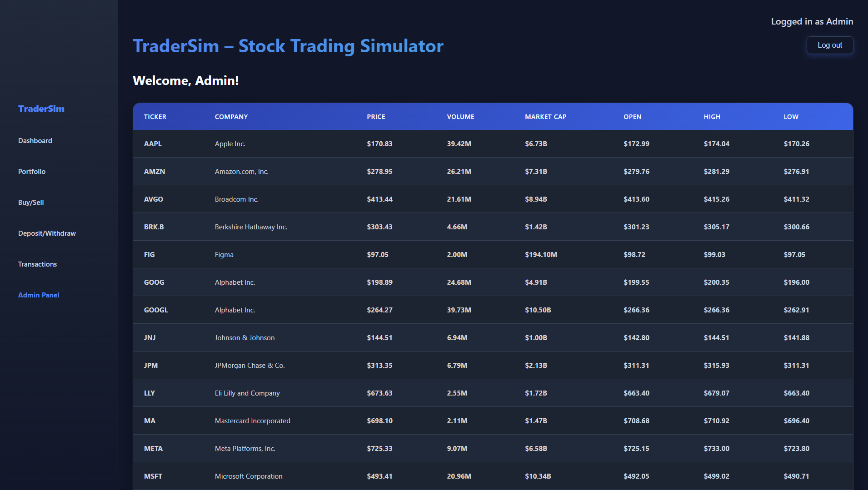Image resolution: width=868 pixels, height=490 pixels.
Task: Click the Volume column header
Action: tap(460, 117)
